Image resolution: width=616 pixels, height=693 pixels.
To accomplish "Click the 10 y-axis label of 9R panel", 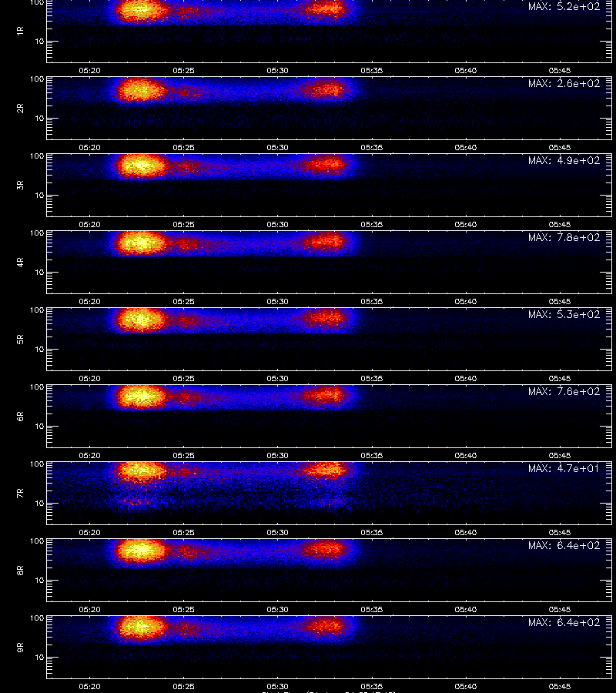I will point(39,658).
